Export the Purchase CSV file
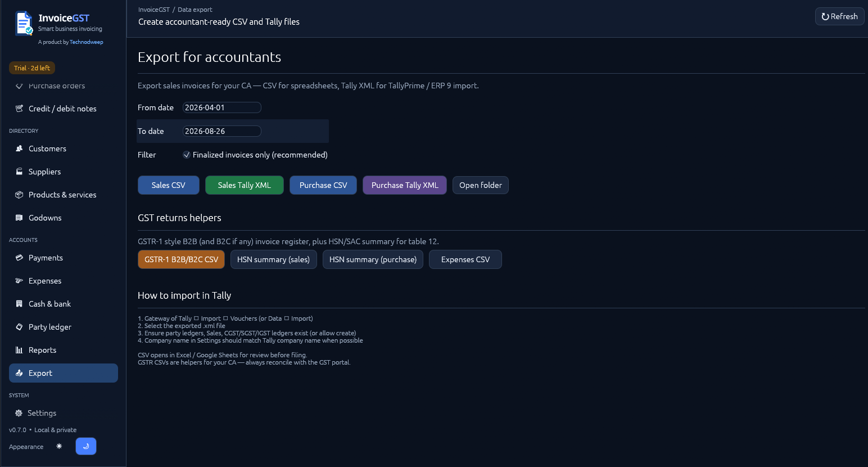This screenshot has width=868, height=467. pos(323,185)
